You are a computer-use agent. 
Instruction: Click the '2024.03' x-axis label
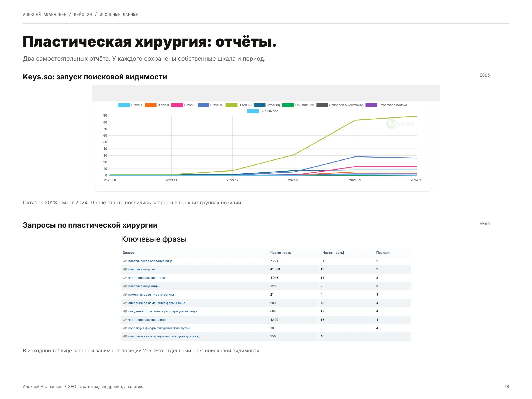(x=417, y=180)
